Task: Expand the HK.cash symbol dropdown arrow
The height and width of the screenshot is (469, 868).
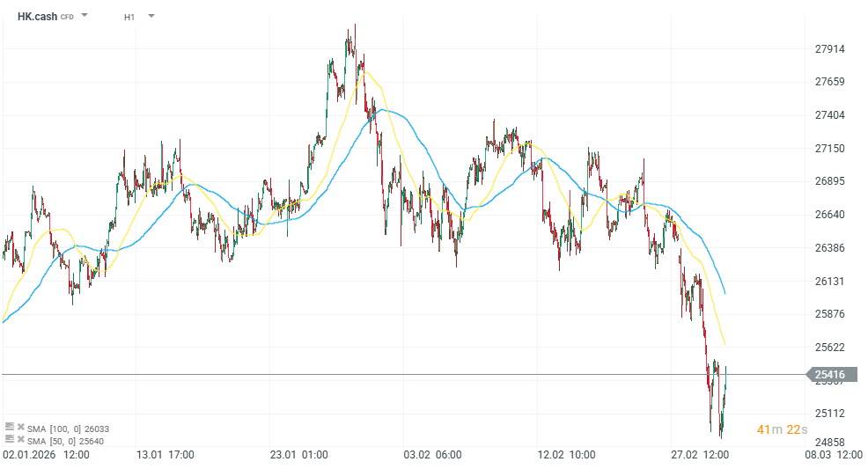Action: tap(85, 16)
